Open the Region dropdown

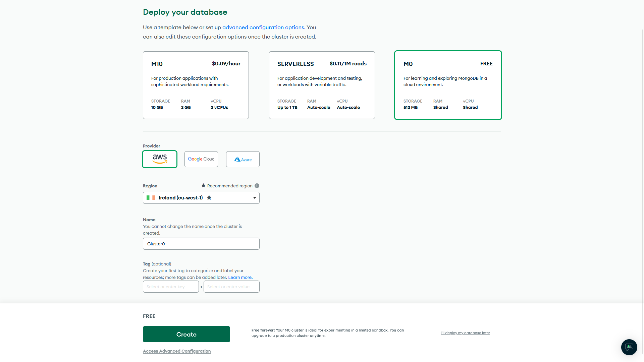point(255,197)
